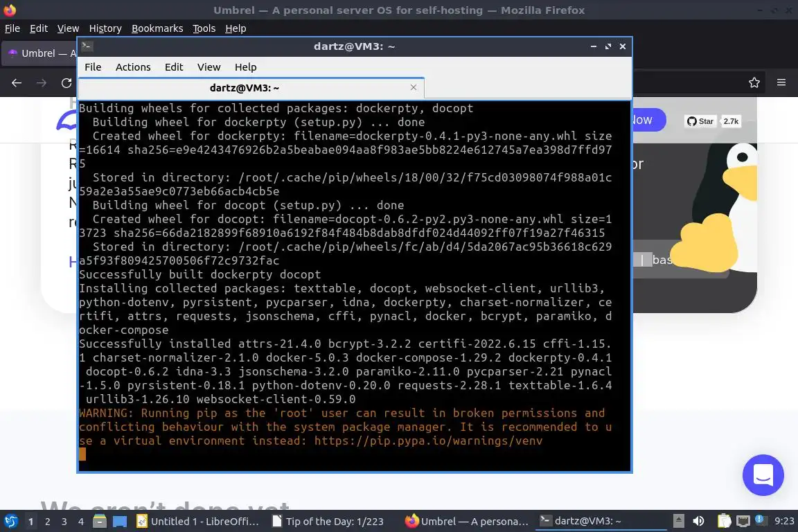
Task: Click the dartz@VM3 terminal taskbar entry
Action: point(601,522)
